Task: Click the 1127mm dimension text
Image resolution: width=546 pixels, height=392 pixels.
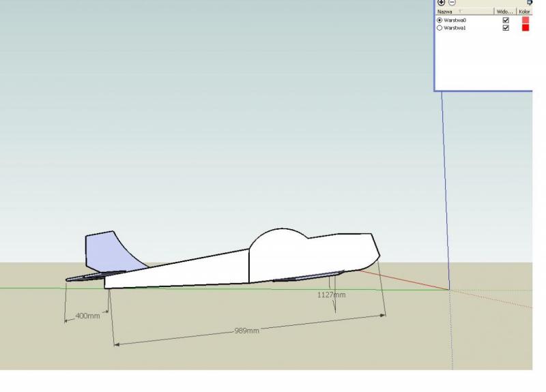Action: [x=331, y=295]
